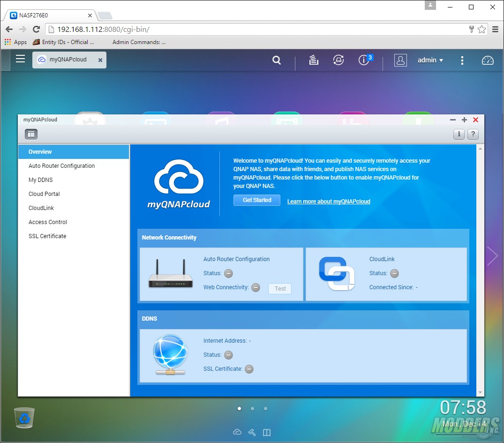This screenshot has height=443, width=504.
Task: Click the browser address bar
Action: tap(257, 29)
